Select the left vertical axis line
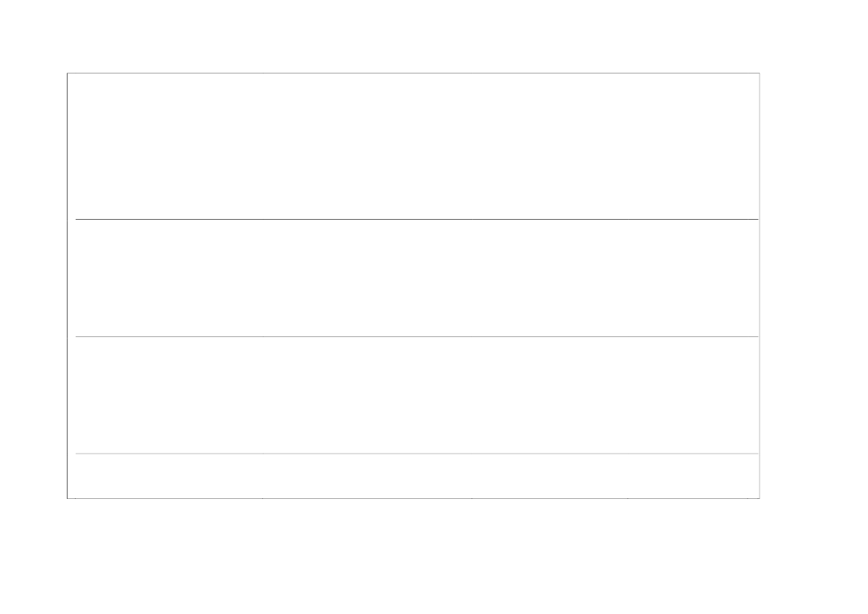Image resolution: width=868 pixels, height=614 pixels. click(68, 286)
